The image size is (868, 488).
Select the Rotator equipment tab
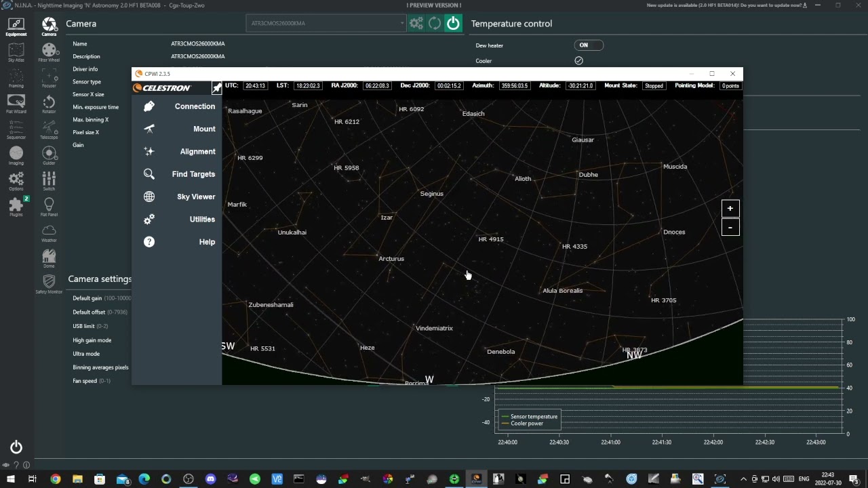[x=49, y=104]
